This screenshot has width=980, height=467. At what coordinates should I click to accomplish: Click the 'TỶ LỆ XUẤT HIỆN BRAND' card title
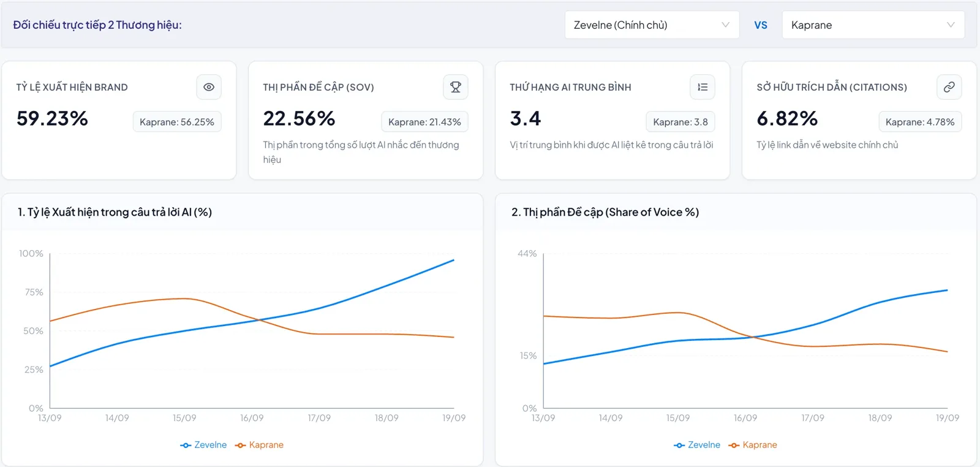72,87
